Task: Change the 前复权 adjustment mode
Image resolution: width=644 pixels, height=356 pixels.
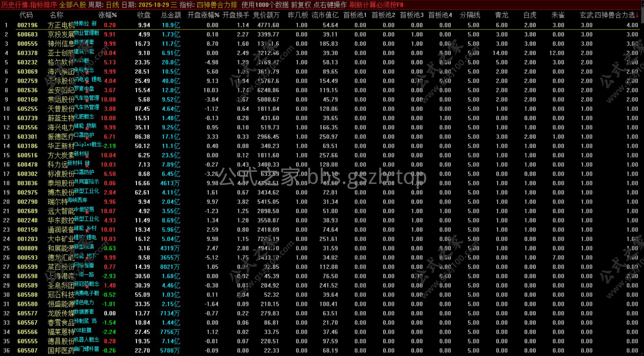Action: (301, 5)
